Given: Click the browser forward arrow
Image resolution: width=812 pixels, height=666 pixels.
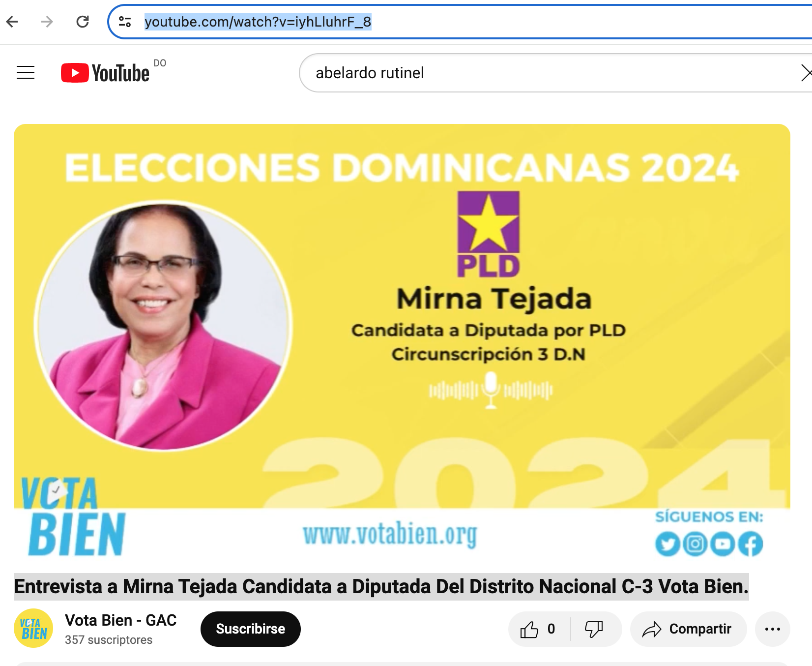Looking at the screenshot, I should pyautogui.click(x=47, y=22).
